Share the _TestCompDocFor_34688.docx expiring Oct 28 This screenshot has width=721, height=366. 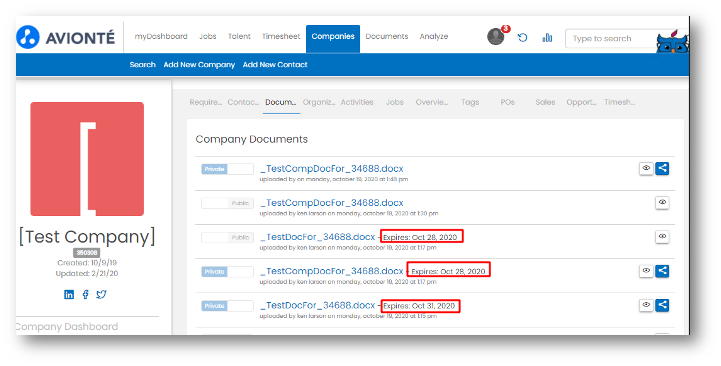(662, 271)
